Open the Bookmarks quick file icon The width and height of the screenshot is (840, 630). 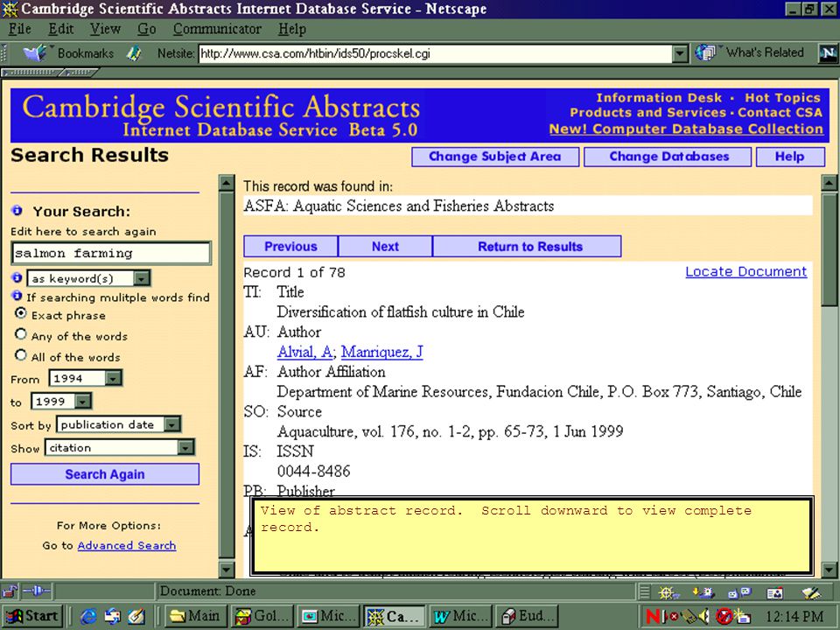pos(36,53)
